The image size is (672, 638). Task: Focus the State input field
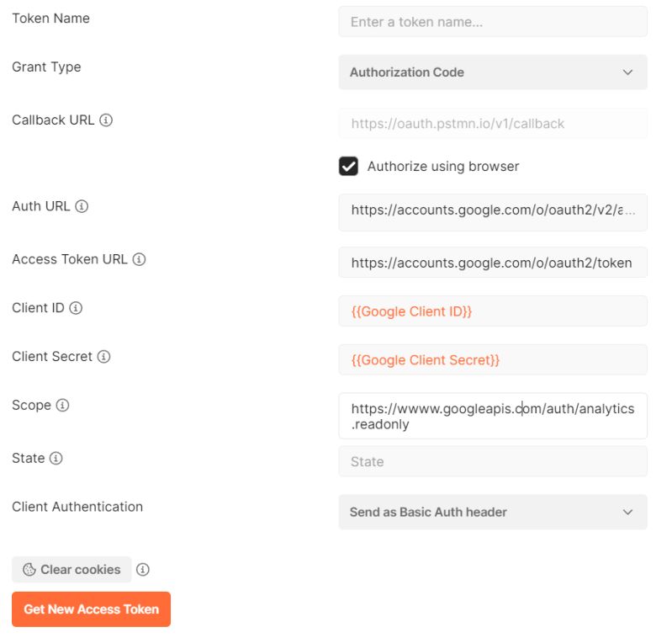coord(493,461)
